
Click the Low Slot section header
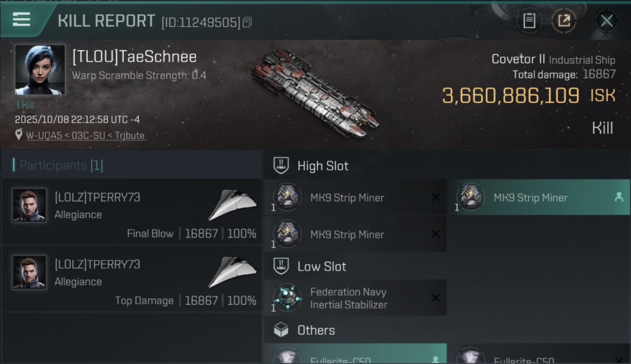click(322, 266)
